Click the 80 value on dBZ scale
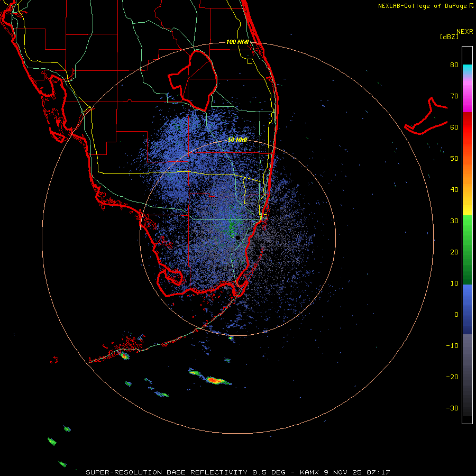Viewport: 476px width, 476px height. pyautogui.click(x=454, y=65)
